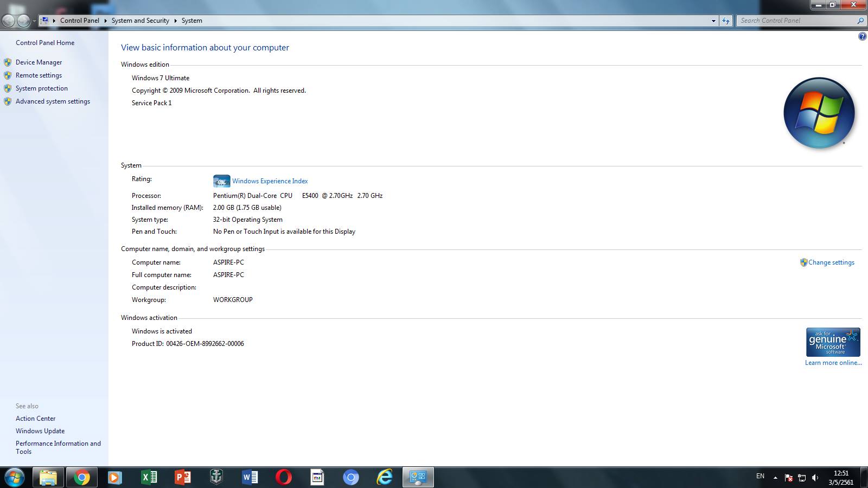This screenshot has width=868, height=488.
Task: Expand the arrow after System and Security
Action: (x=175, y=21)
